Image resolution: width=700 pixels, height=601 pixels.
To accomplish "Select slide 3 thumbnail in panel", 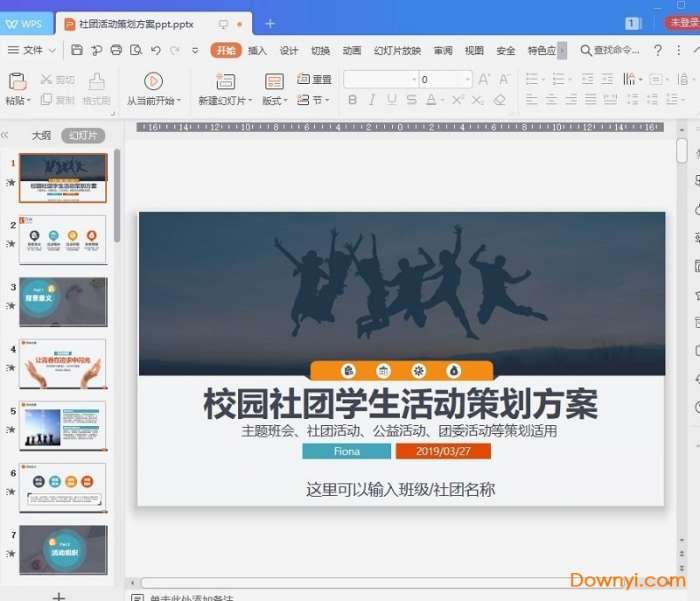I will pos(62,302).
